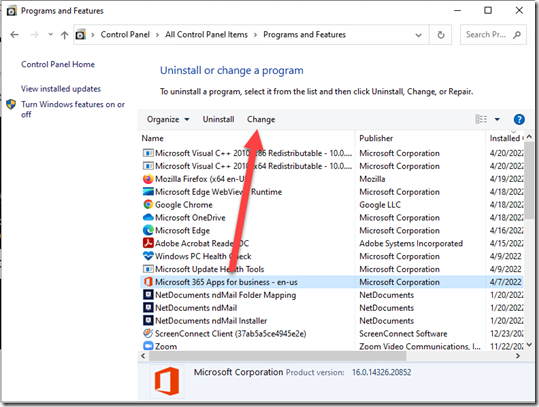The width and height of the screenshot is (539, 407).
Task: Click the Microsoft OneDrive cloud icon
Action: click(148, 218)
